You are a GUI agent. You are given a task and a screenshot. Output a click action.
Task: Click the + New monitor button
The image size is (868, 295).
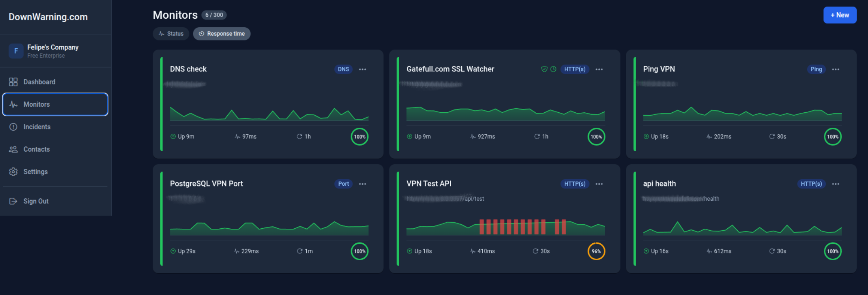[840, 15]
